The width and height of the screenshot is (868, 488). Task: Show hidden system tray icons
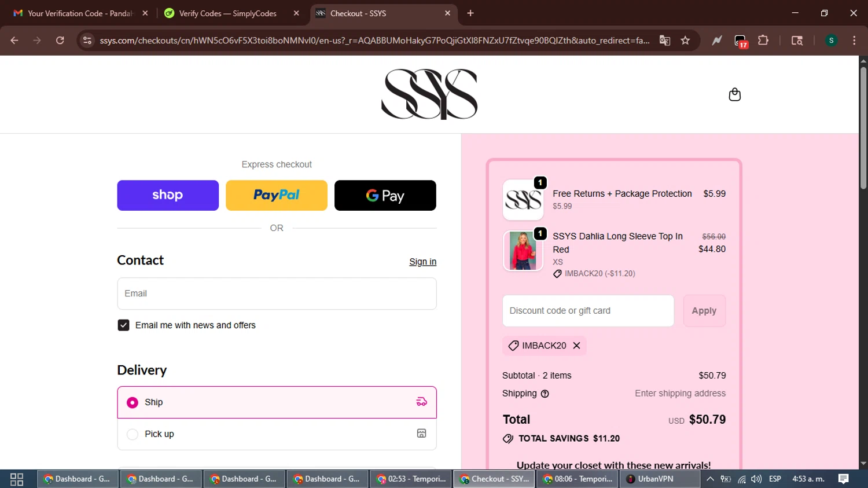click(710, 479)
